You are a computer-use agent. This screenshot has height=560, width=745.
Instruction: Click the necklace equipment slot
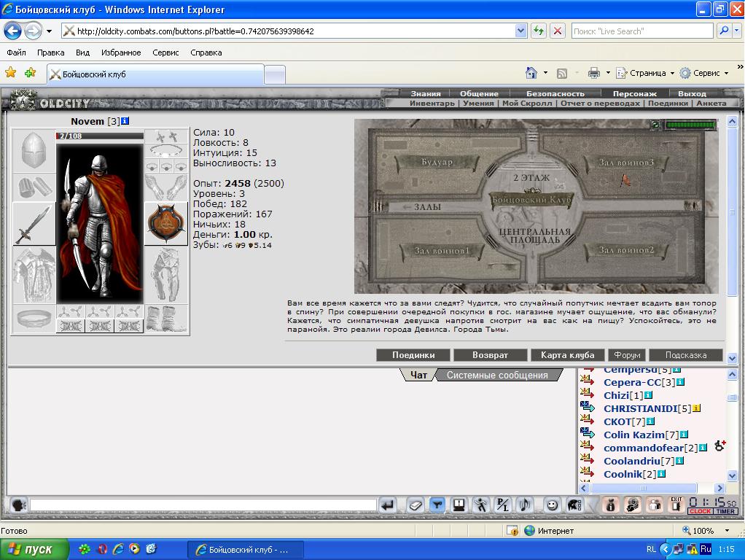(165, 151)
